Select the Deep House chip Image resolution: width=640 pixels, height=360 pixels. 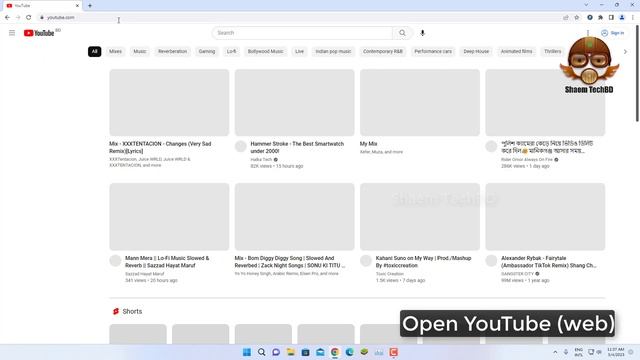tap(476, 51)
